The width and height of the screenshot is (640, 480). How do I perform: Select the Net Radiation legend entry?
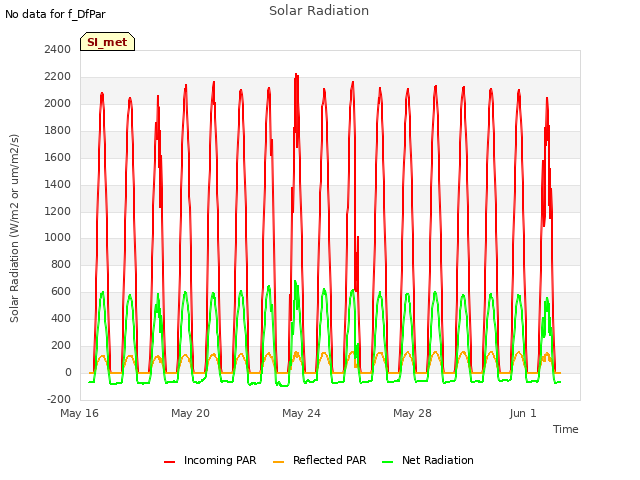tap(428, 460)
